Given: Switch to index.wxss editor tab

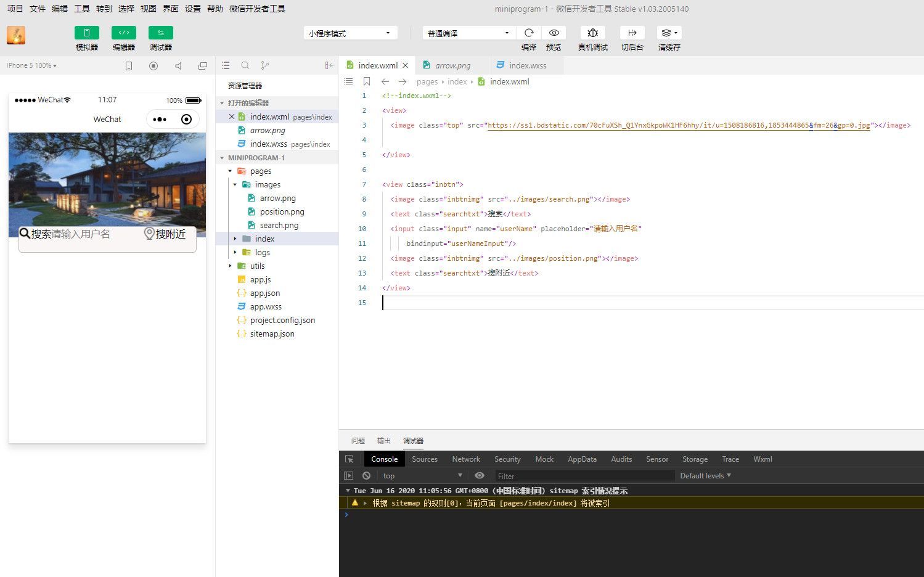Looking at the screenshot, I should [528, 65].
